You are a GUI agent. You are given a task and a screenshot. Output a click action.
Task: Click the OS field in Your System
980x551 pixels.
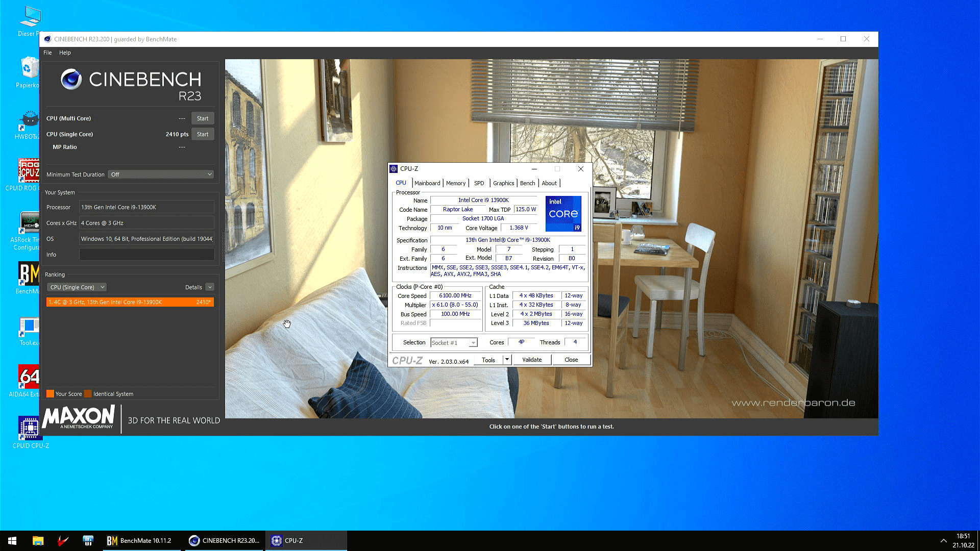[x=146, y=239]
